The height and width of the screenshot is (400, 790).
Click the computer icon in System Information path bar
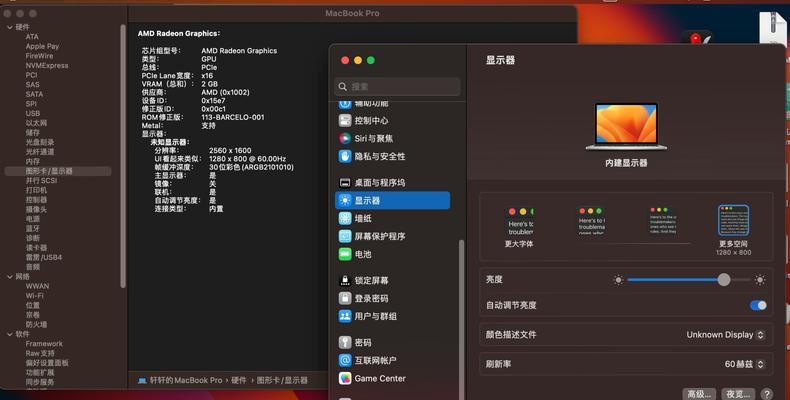(142, 380)
